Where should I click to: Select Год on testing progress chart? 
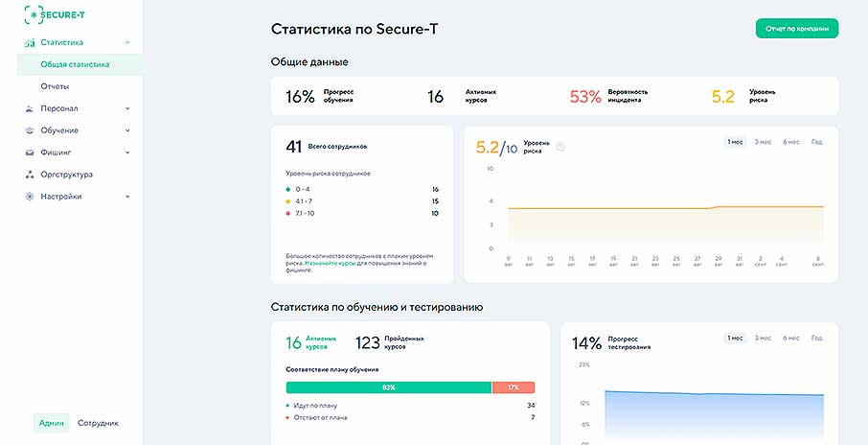pyautogui.click(x=817, y=338)
